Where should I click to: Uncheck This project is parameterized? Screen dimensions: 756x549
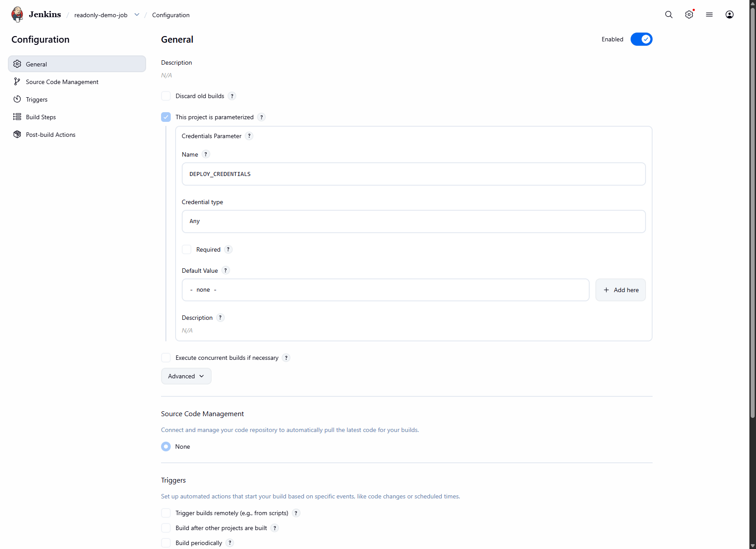click(166, 117)
